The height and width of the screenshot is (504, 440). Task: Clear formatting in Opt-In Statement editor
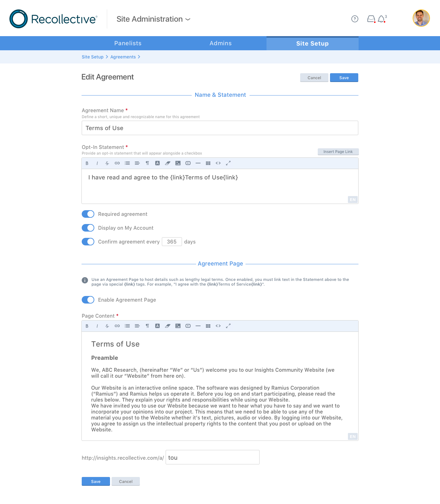coord(168,163)
